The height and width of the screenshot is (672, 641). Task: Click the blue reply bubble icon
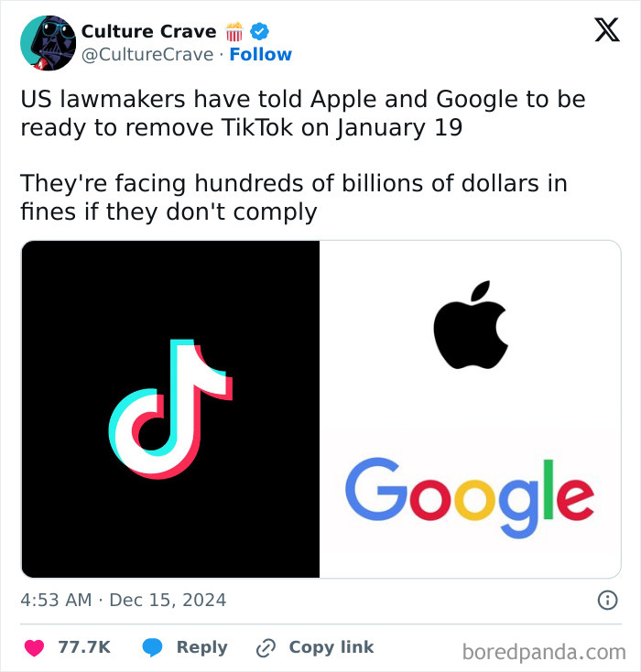click(152, 647)
